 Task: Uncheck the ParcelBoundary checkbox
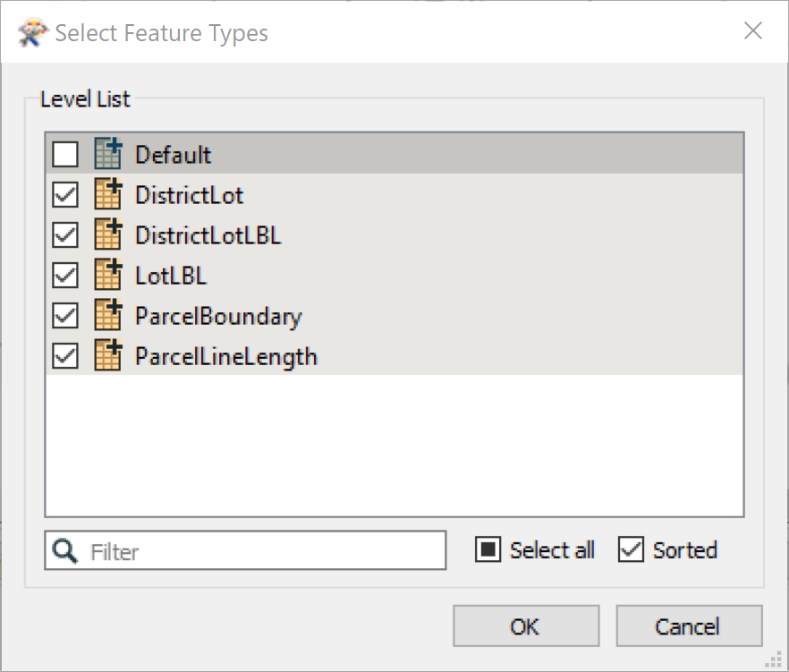coord(65,315)
